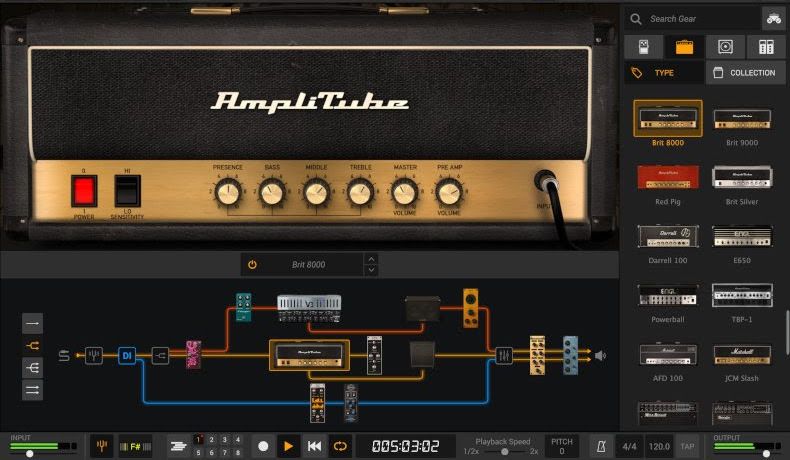The image size is (790, 460).
Task: Click the custom shop icon beside search
Action: (773, 19)
